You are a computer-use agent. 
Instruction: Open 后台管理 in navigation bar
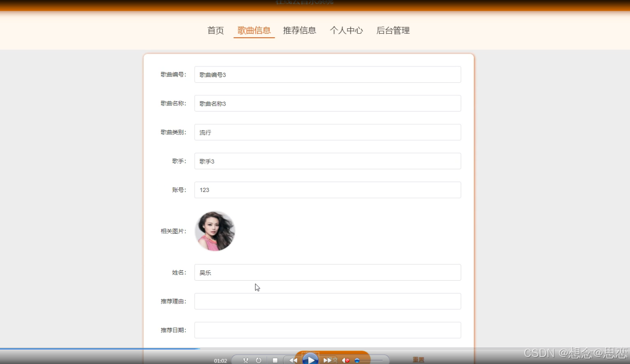pos(393,31)
